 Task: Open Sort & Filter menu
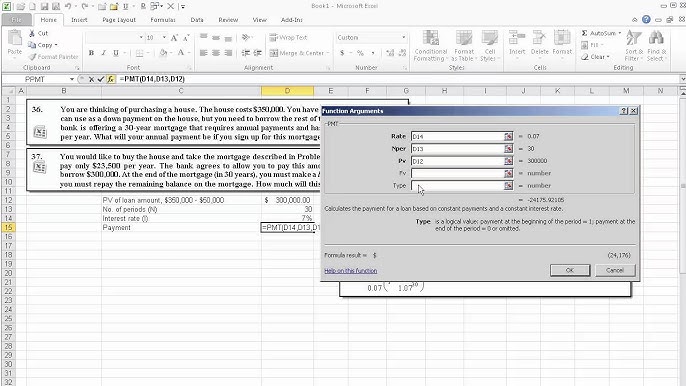tap(634, 46)
